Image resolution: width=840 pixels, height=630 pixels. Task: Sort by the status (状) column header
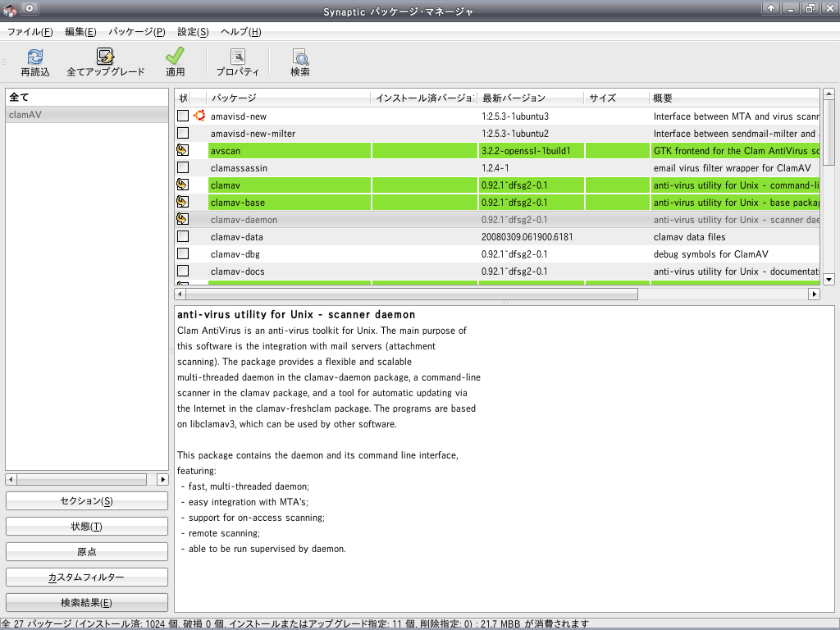coord(183,98)
